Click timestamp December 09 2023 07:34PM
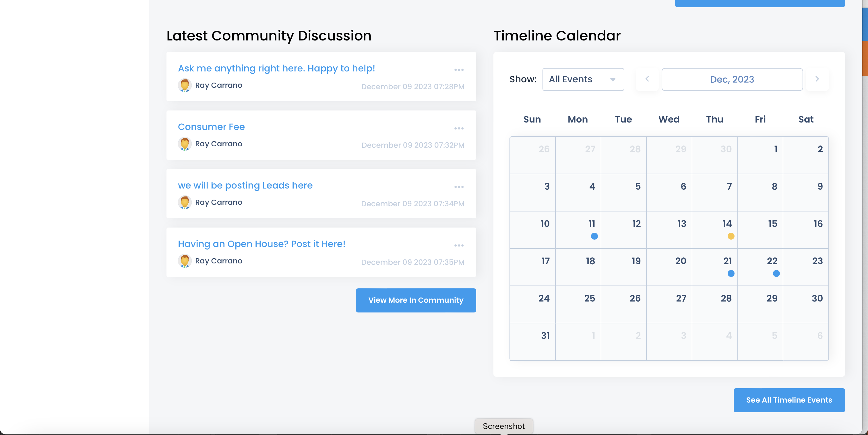Viewport: 868px width, 435px height. point(413,204)
